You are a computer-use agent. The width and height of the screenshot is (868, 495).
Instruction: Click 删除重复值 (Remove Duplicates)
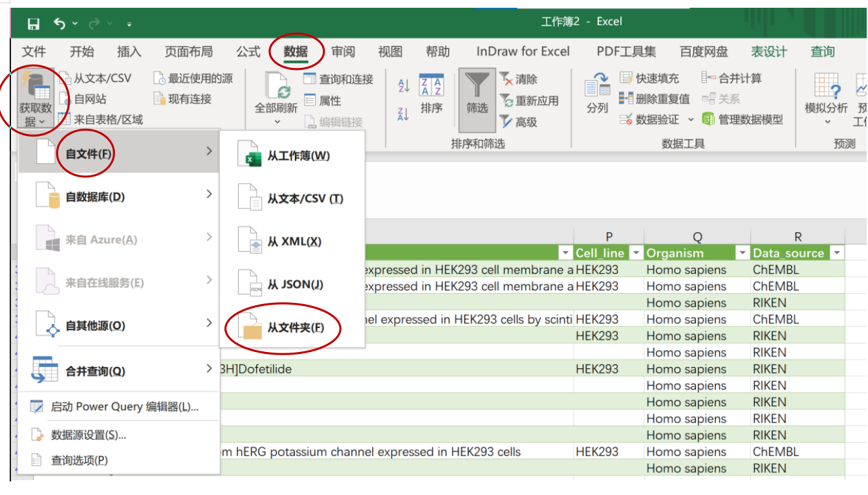point(655,99)
